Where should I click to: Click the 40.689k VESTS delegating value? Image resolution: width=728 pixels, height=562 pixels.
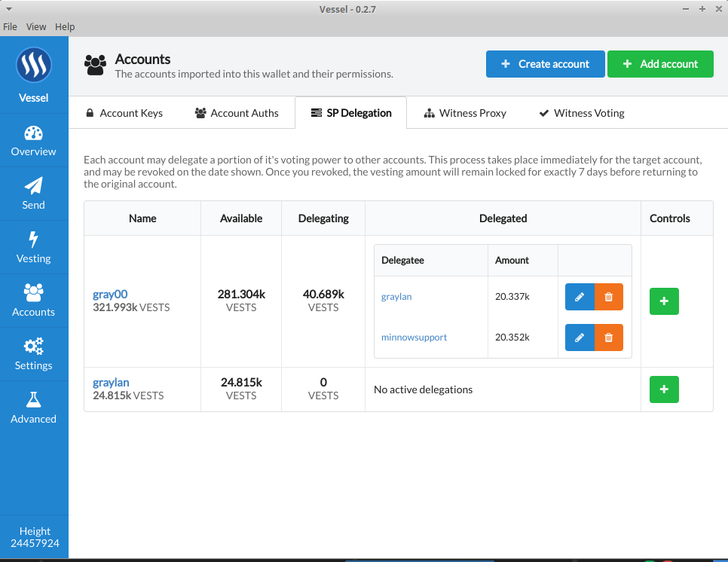tap(323, 301)
